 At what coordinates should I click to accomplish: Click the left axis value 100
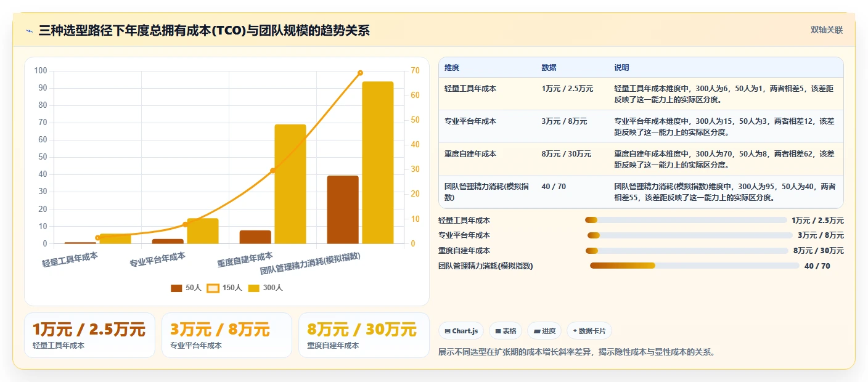(41, 71)
